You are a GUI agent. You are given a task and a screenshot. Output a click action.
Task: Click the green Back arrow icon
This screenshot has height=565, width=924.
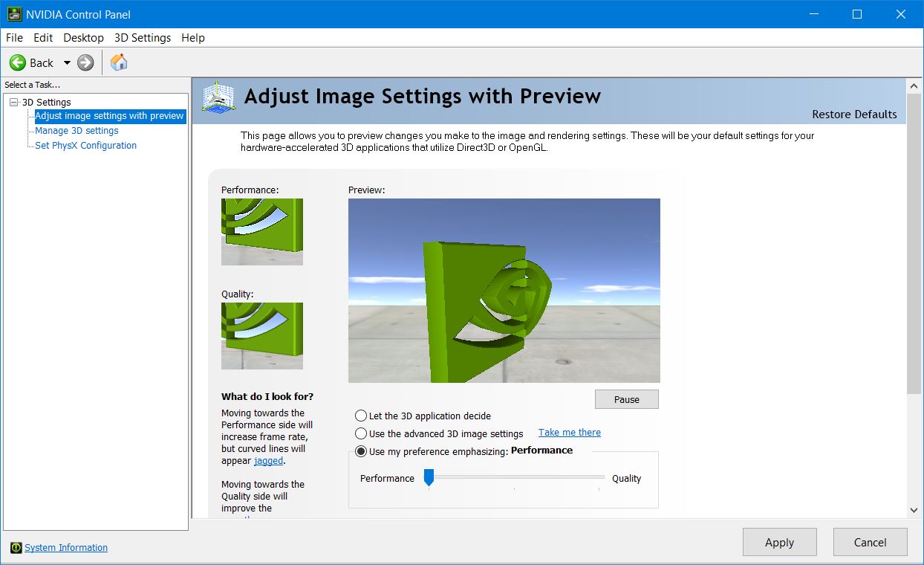pos(18,62)
